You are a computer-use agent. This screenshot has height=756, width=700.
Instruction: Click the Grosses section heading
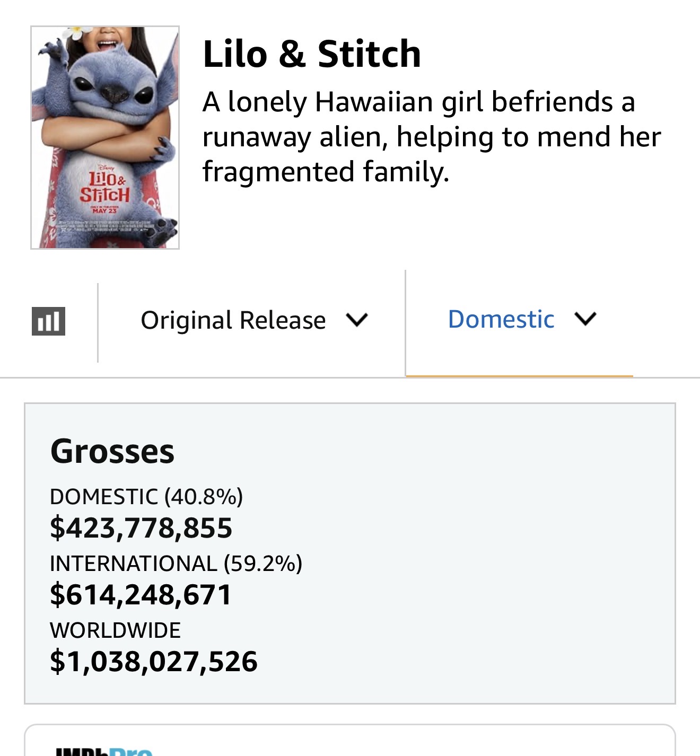112,452
